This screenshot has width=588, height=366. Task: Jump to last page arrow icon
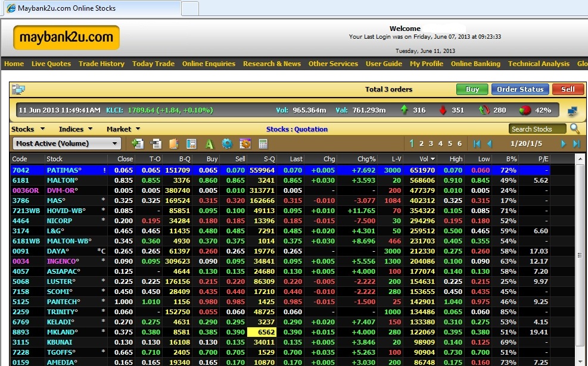(x=576, y=143)
